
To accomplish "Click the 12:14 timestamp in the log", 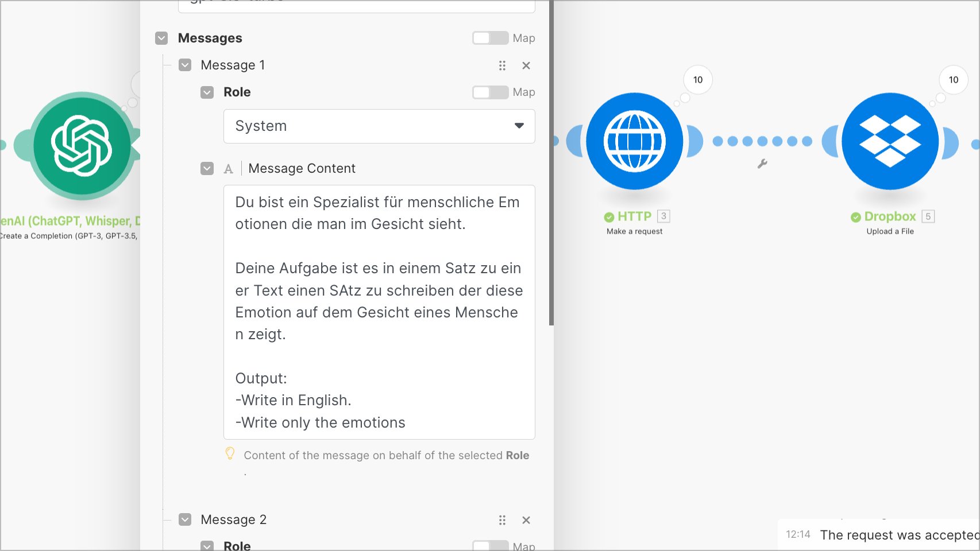I will 798,534.
